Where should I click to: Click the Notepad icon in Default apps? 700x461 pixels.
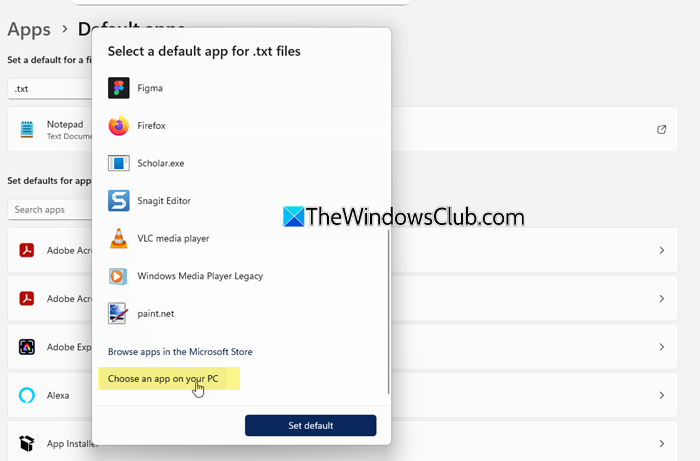coord(27,129)
